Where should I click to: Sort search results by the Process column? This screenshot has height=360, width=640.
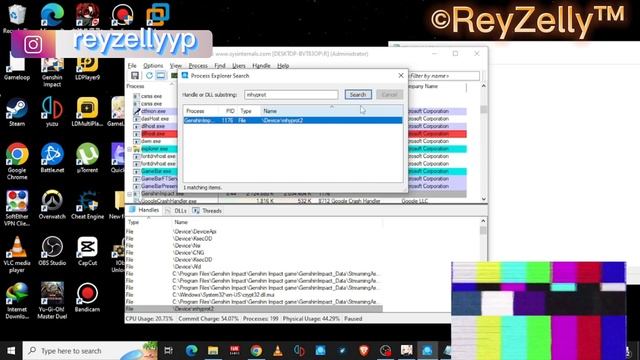(201, 111)
